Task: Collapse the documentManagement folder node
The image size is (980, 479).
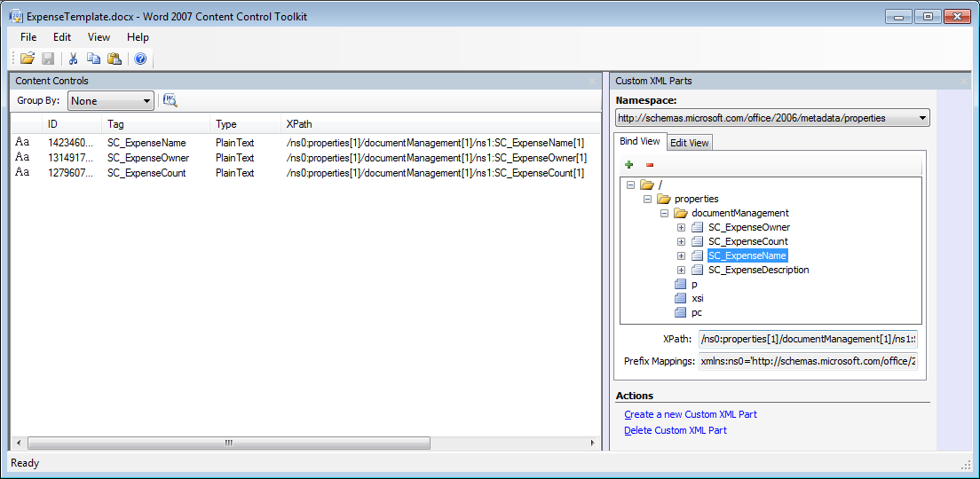Action: (x=664, y=213)
